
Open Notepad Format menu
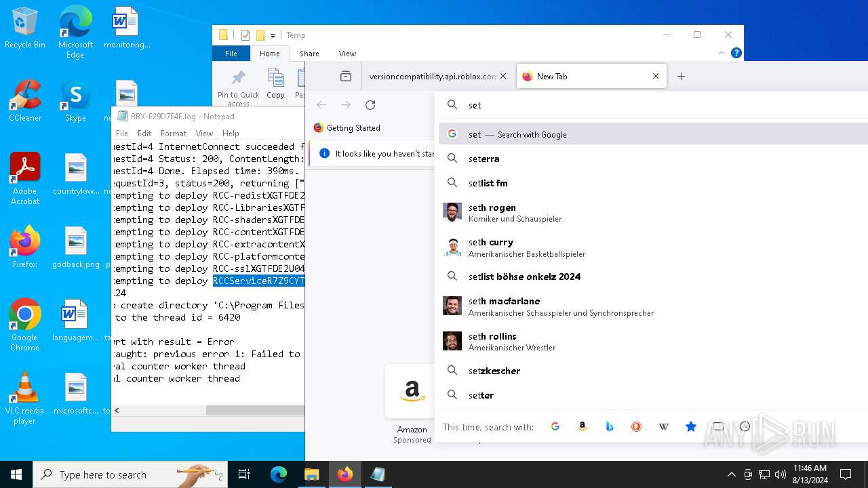[174, 134]
